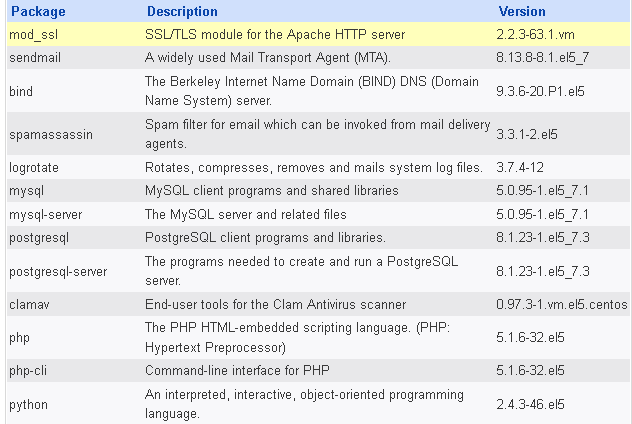This screenshot has width=632, height=424.
Task: Click the php package name
Action: (x=19, y=338)
